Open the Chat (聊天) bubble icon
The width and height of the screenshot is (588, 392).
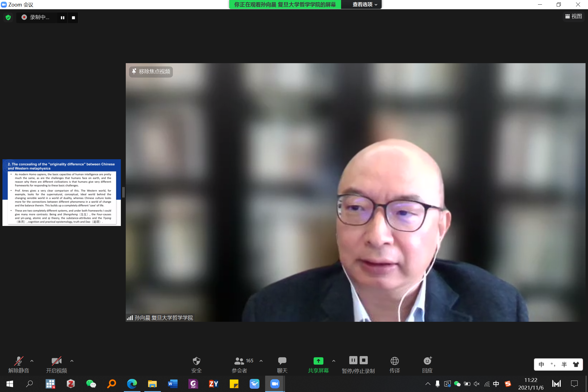(282, 361)
